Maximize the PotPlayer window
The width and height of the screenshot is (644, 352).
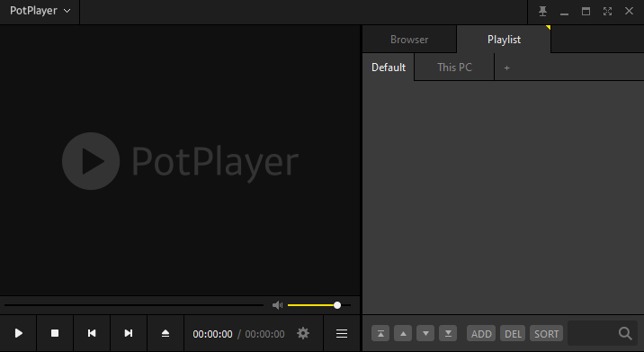click(x=586, y=11)
